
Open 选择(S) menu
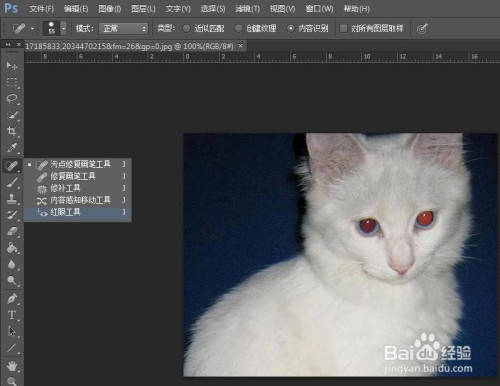point(213,9)
